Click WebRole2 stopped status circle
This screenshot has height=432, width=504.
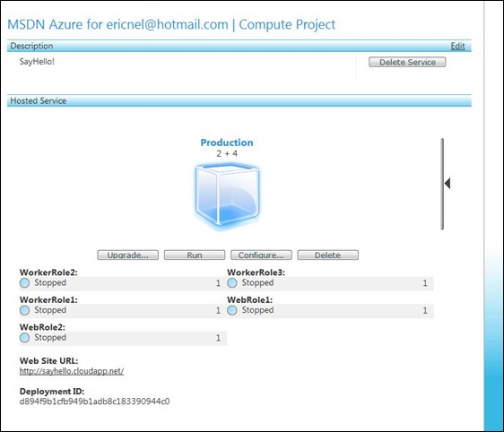(25, 338)
